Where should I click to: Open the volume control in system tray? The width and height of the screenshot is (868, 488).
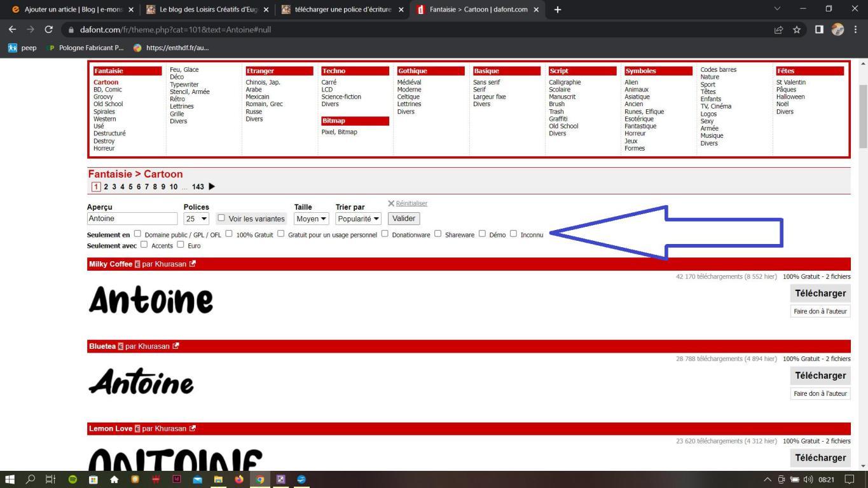808,480
